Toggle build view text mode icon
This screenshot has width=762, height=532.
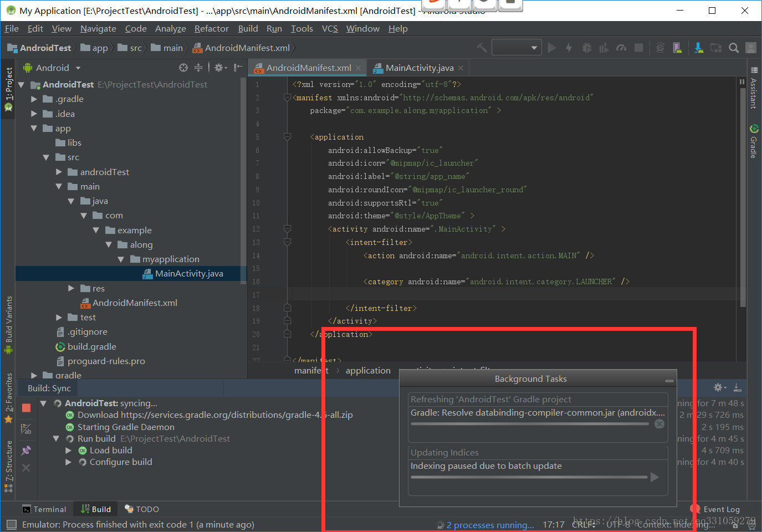point(26,429)
